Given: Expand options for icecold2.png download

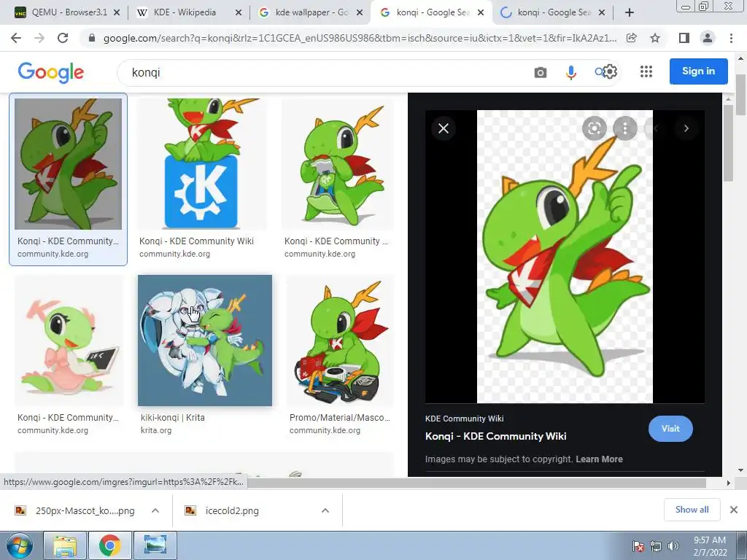Looking at the screenshot, I should [325, 510].
